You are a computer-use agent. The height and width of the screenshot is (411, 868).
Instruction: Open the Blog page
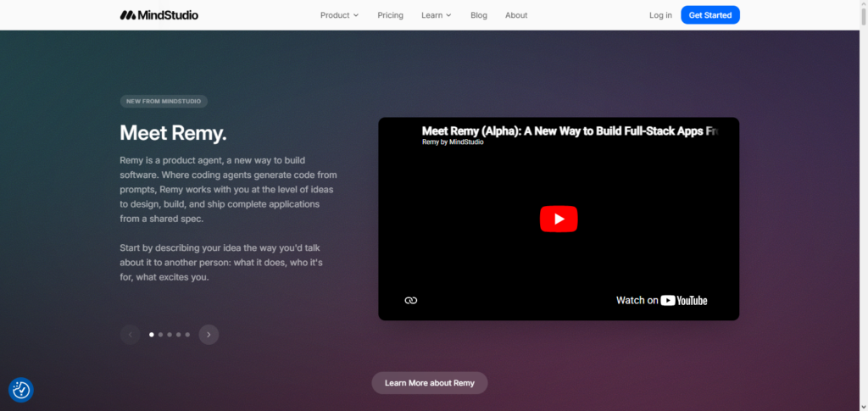(479, 15)
